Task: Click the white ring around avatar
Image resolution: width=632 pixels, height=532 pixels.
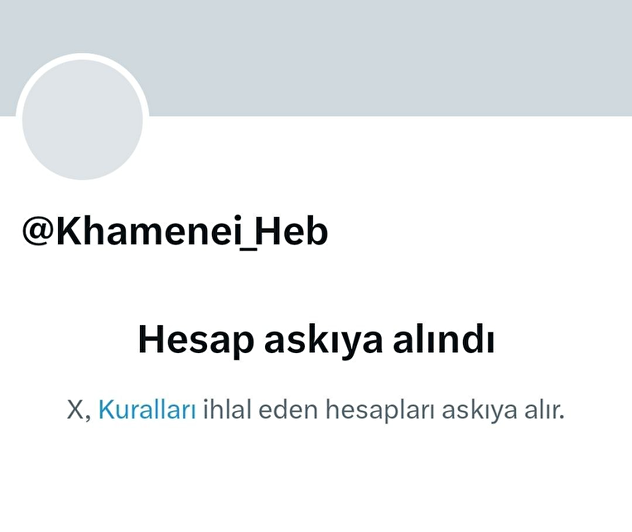Action: 83,56
